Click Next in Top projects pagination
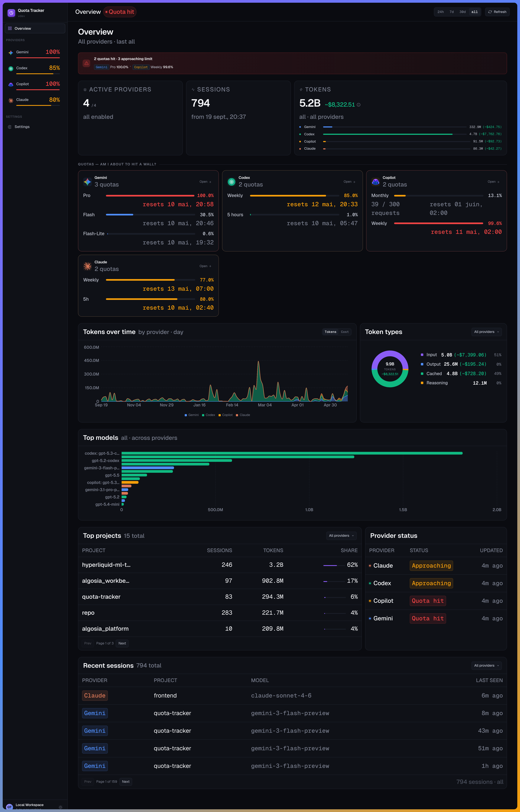This screenshot has width=520, height=812. click(x=122, y=643)
